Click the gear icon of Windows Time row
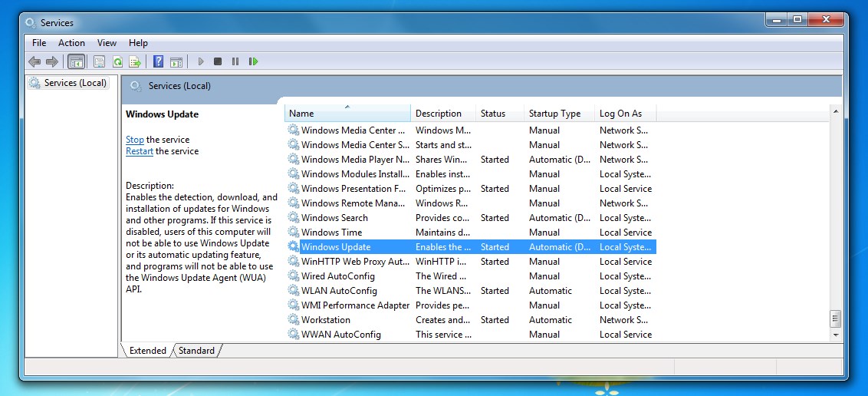868x396 pixels. click(294, 232)
